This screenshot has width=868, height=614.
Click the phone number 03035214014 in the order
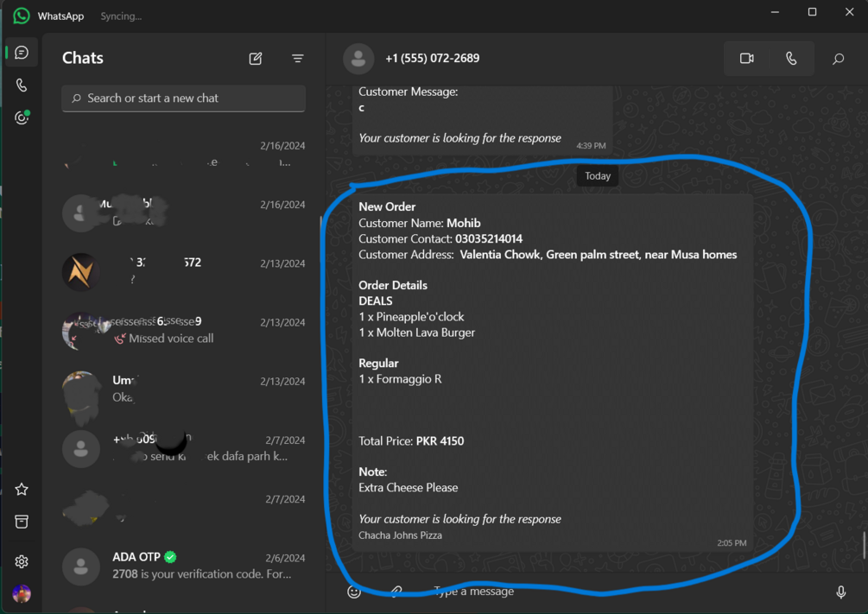click(489, 239)
